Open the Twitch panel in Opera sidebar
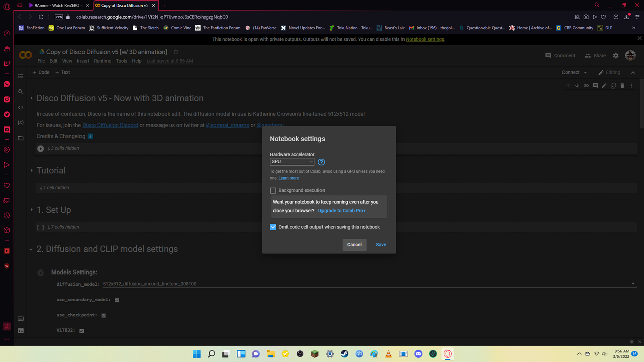Screen dimensions: 644x362 7,64
